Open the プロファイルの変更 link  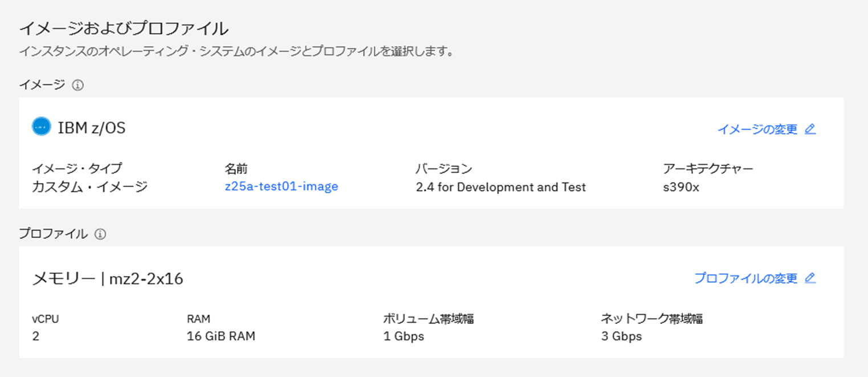(746, 278)
